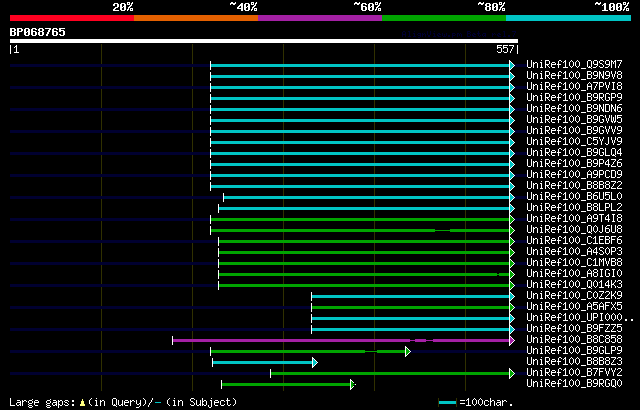The width and height of the screenshot is (640, 410).
Task: Select the UniRef100_A8IGI0 label
Action: [x=574, y=274]
